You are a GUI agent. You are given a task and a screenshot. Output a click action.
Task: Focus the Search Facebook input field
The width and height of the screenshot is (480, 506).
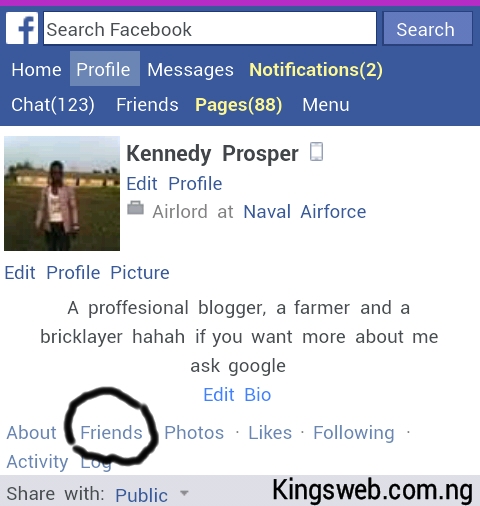click(210, 28)
